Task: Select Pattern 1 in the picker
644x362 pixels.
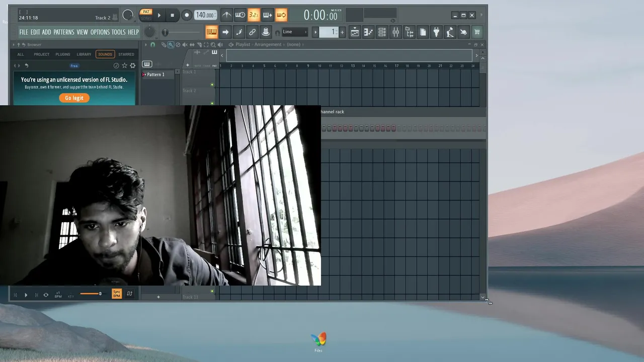Action: 158,74
